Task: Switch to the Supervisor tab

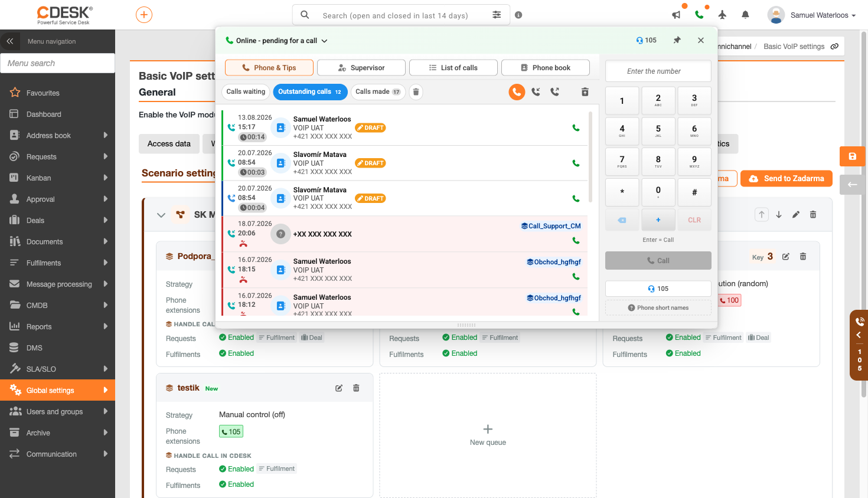Action: pyautogui.click(x=361, y=68)
